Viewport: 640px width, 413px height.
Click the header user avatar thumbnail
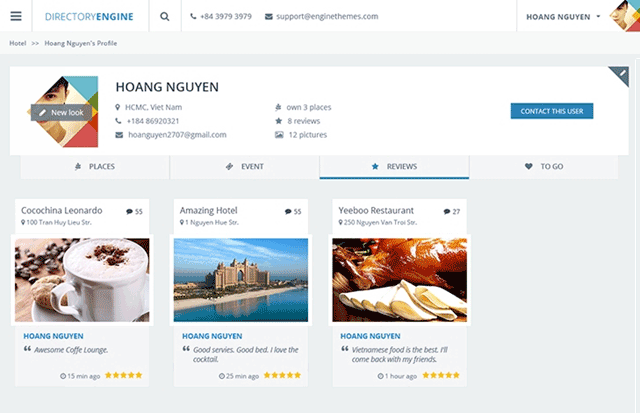pyautogui.click(x=624, y=16)
